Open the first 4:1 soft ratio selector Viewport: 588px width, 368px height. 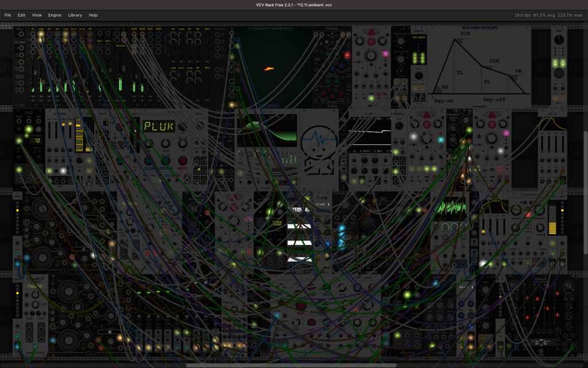point(323,204)
